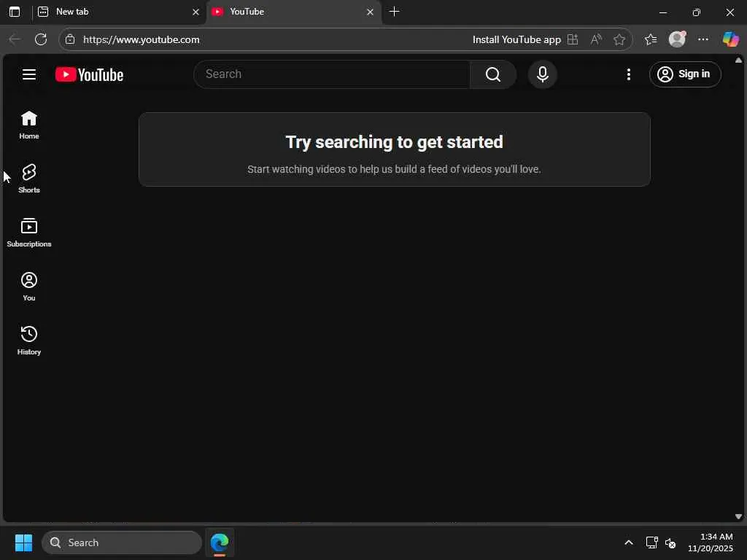Click the taskbar Search box
Image resolution: width=747 pixels, height=560 pixels.
click(122, 542)
